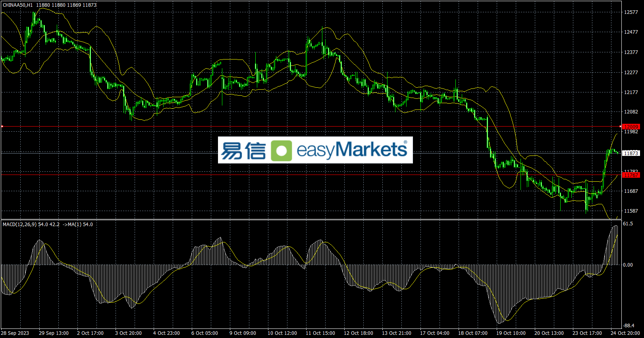
Task: Click the 3 Oct 20:00 time label
Action: (x=128, y=333)
